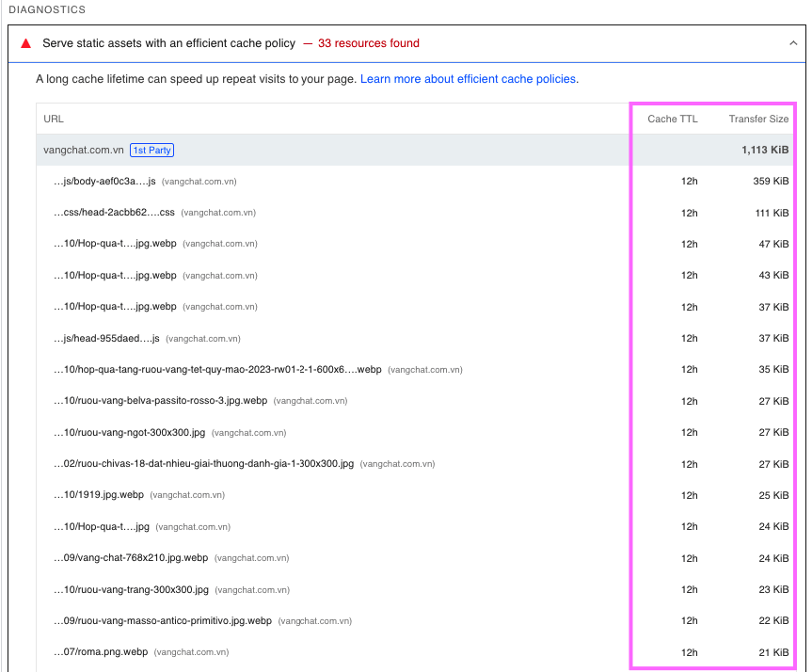Open the …css/head-2acbb62….css URL
The image size is (812, 672).
(x=114, y=213)
